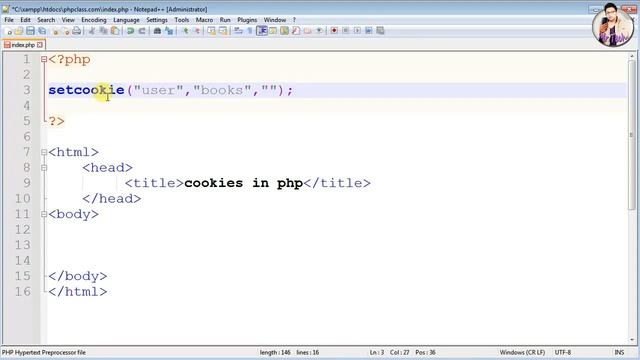Click the line number 13 in the margin

click(x=23, y=245)
